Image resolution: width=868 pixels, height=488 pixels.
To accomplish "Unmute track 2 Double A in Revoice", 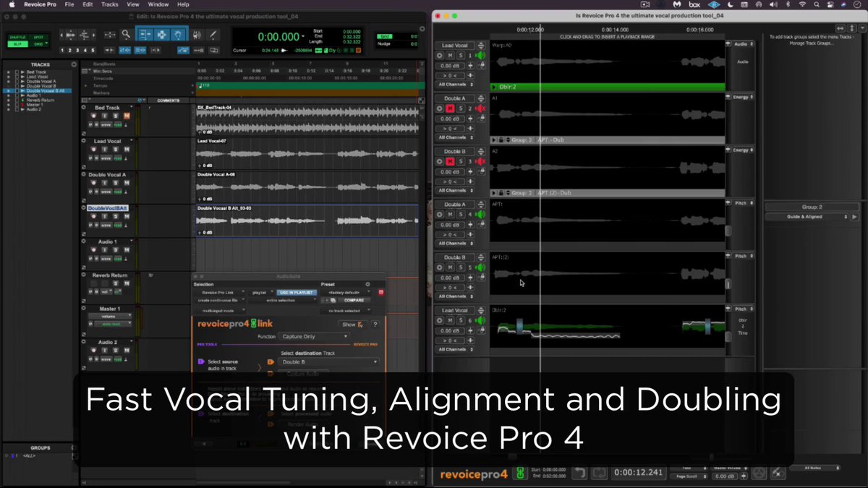I will click(x=449, y=108).
